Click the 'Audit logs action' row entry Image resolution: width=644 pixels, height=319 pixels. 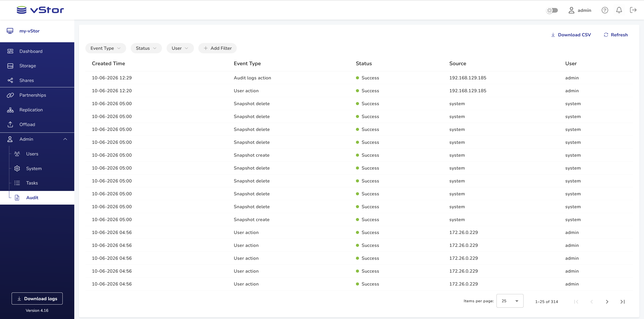pyautogui.click(x=252, y=78)
